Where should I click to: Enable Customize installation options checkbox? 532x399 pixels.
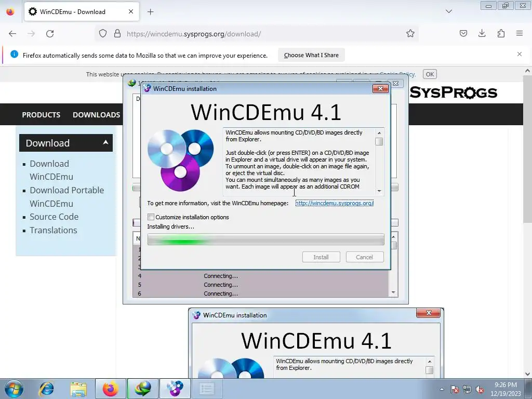click(x=151, y=217)
